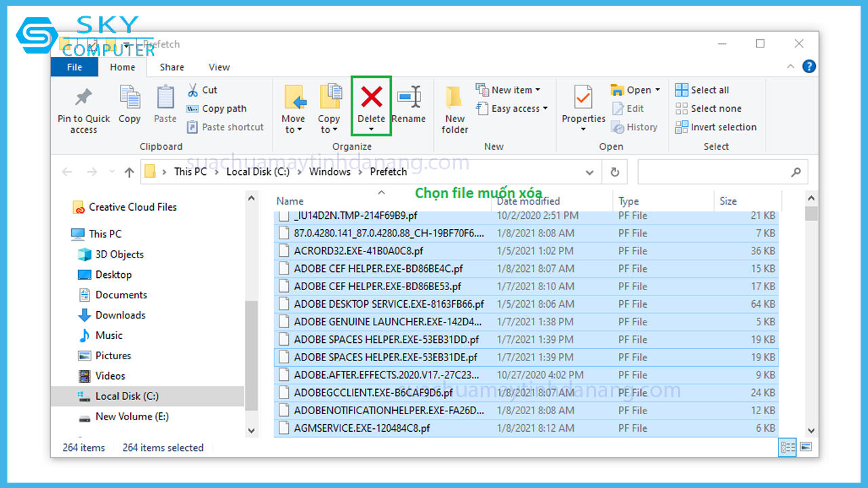
Task: Expand the Move to dropdown
Action: coord(293,125)
